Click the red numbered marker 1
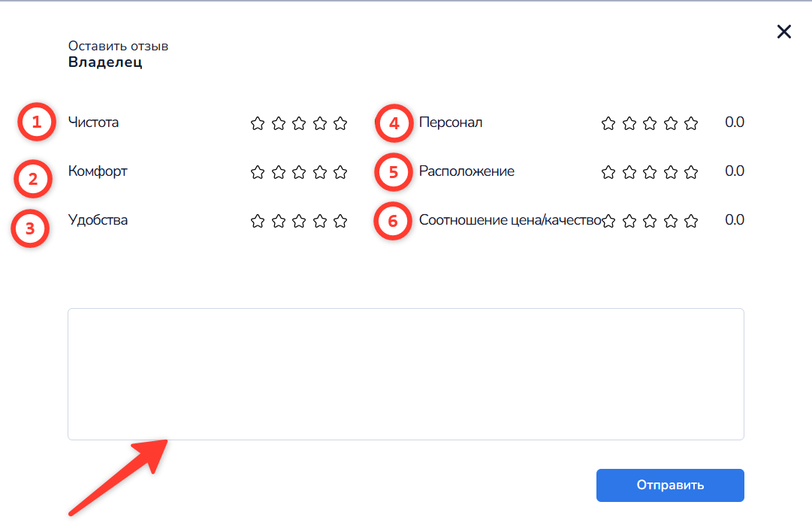 (38, 122)
